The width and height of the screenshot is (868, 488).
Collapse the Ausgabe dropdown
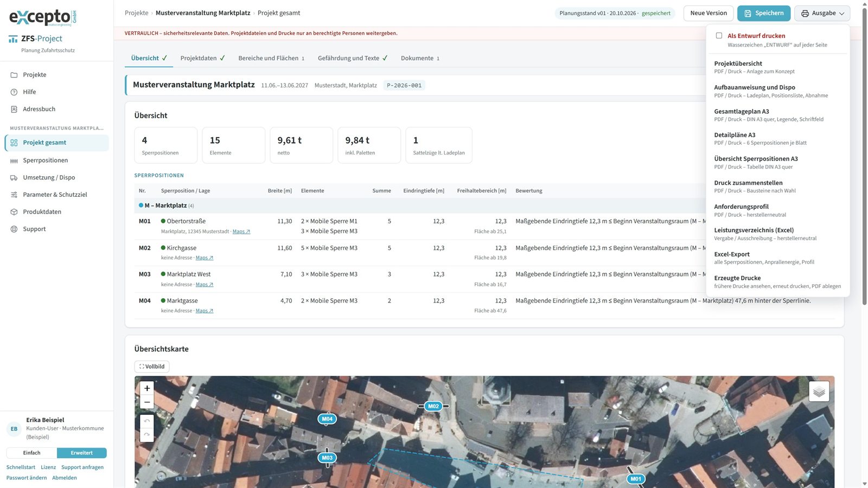click(x=822, y=13)
